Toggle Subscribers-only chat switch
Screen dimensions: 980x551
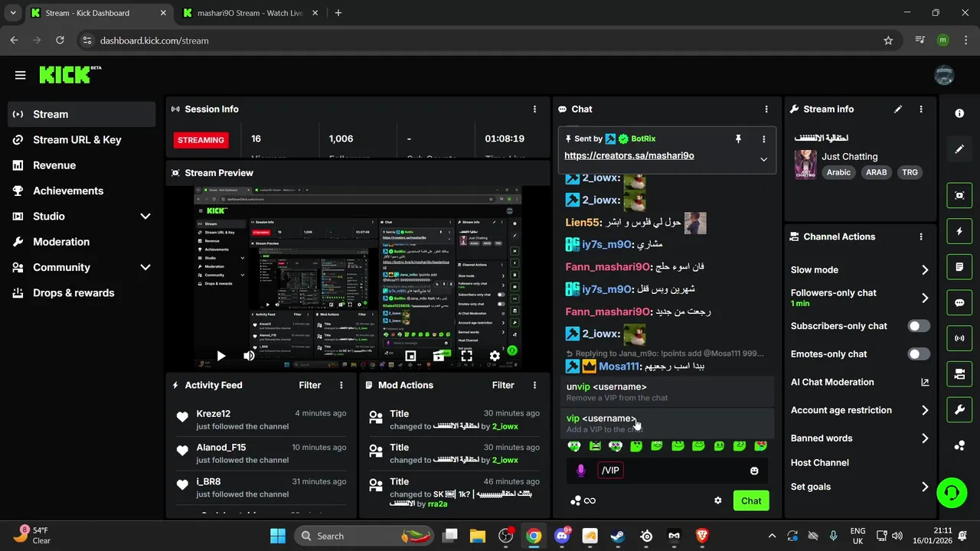click(919, 326)
